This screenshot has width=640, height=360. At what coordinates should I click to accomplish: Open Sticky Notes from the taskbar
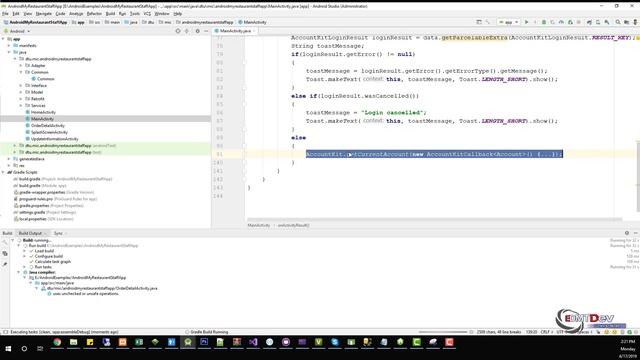coord(90,342)
